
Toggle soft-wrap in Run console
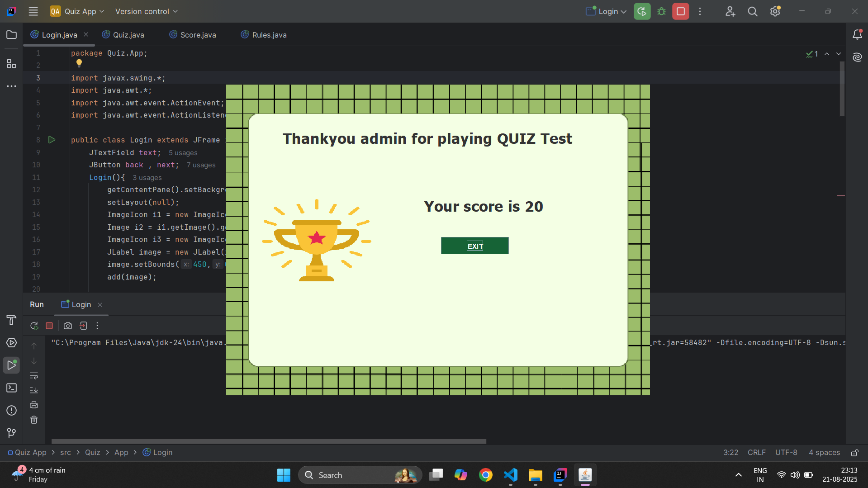[34, 376]
